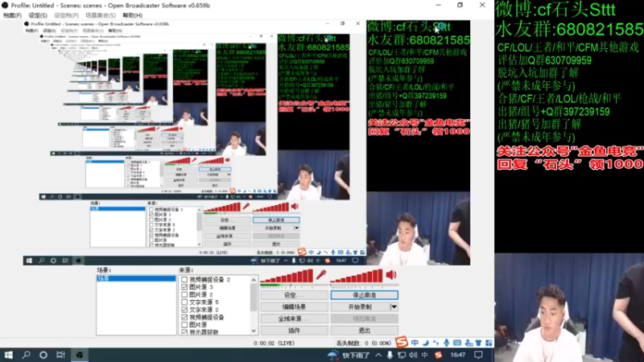Click sources list scroll up arrow

point(254,280)
